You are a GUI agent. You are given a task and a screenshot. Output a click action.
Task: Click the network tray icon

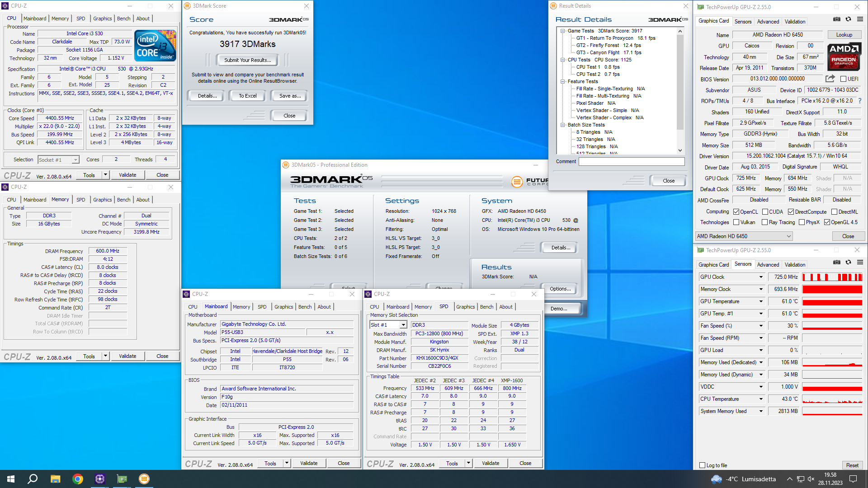point(800,479)
